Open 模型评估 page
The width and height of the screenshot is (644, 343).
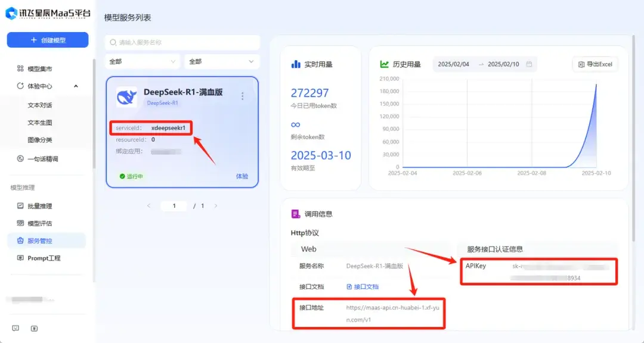point(40,224)
